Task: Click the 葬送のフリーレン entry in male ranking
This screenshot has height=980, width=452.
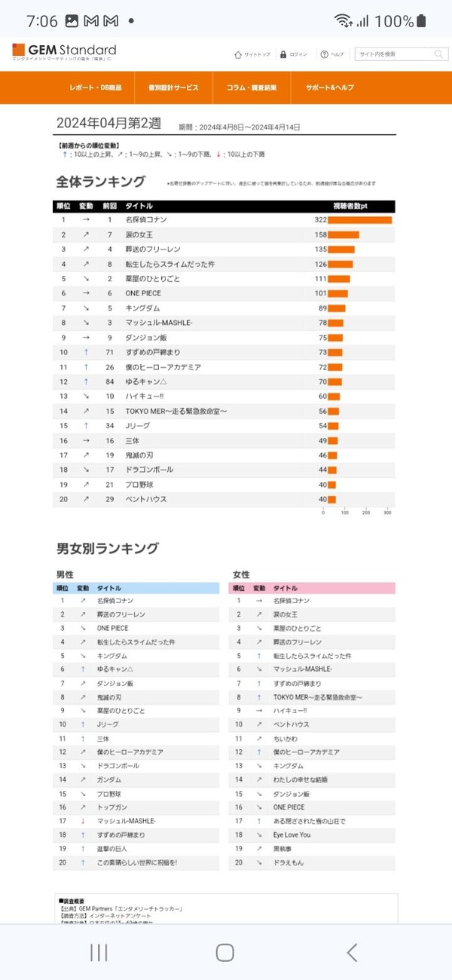Action: 121,614
